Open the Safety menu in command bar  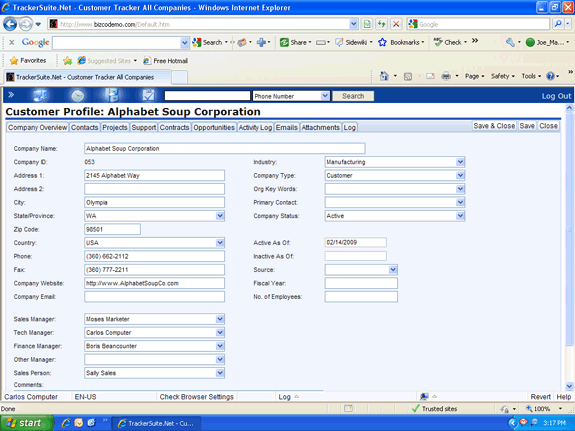(x=502, y=76)
